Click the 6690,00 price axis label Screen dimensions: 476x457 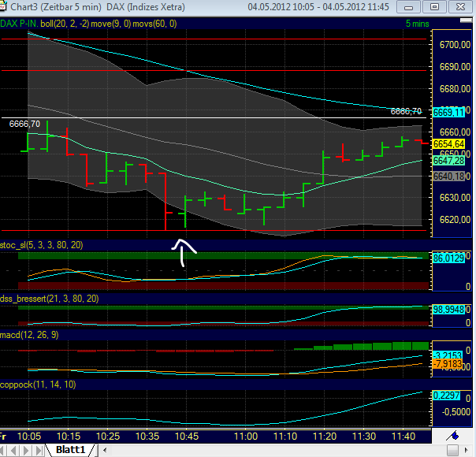[455, 67]
